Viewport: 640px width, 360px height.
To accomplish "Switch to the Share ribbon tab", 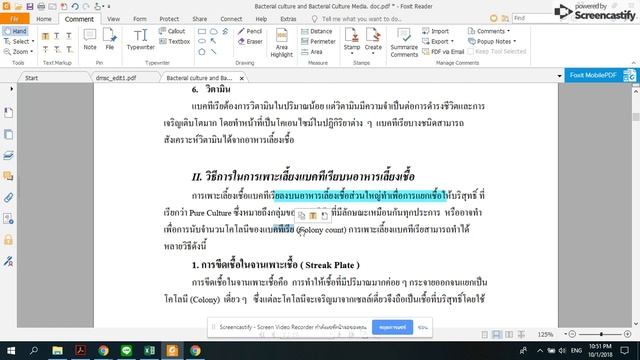I will pos(200,19).
